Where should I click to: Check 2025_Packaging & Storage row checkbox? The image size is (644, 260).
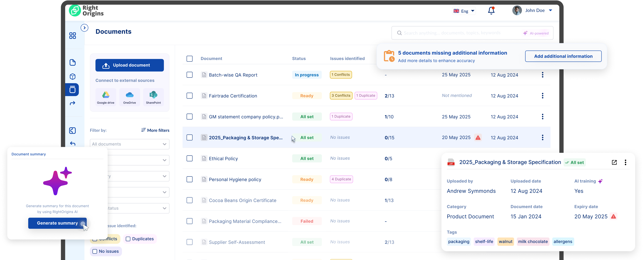click(190, 138)
